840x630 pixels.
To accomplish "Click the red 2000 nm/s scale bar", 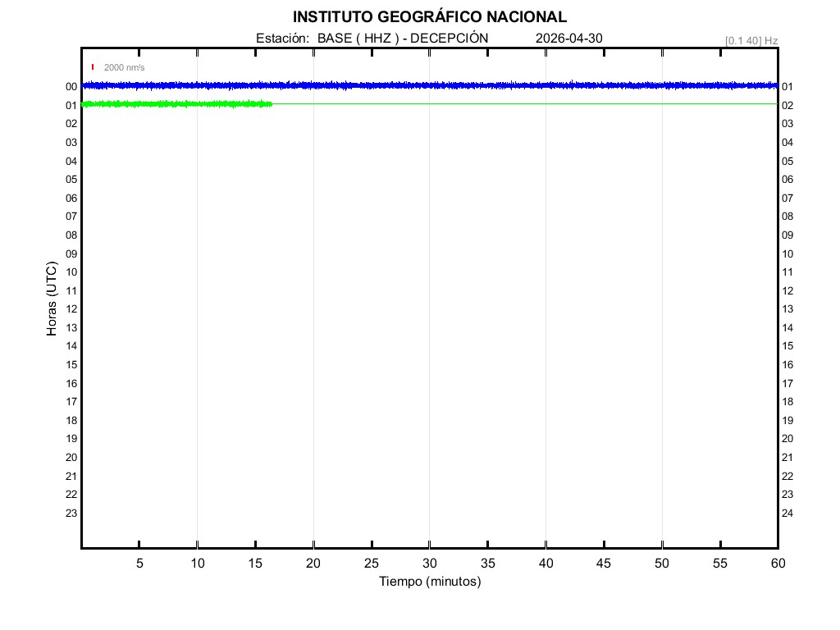I will (x=93, y=67).
